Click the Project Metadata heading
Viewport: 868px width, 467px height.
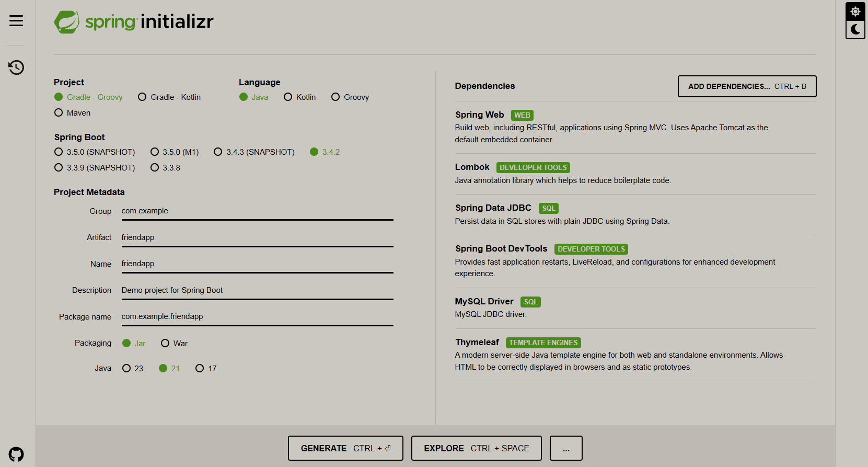(x=89, y=192)
